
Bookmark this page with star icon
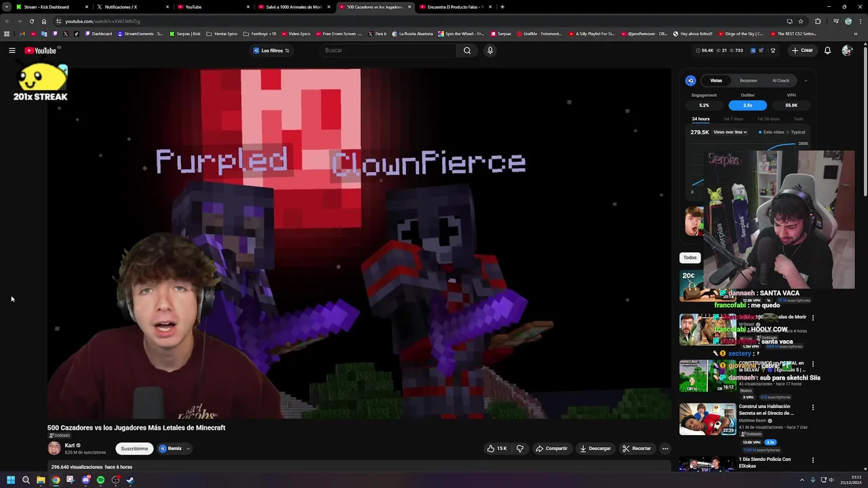(801, 21)
